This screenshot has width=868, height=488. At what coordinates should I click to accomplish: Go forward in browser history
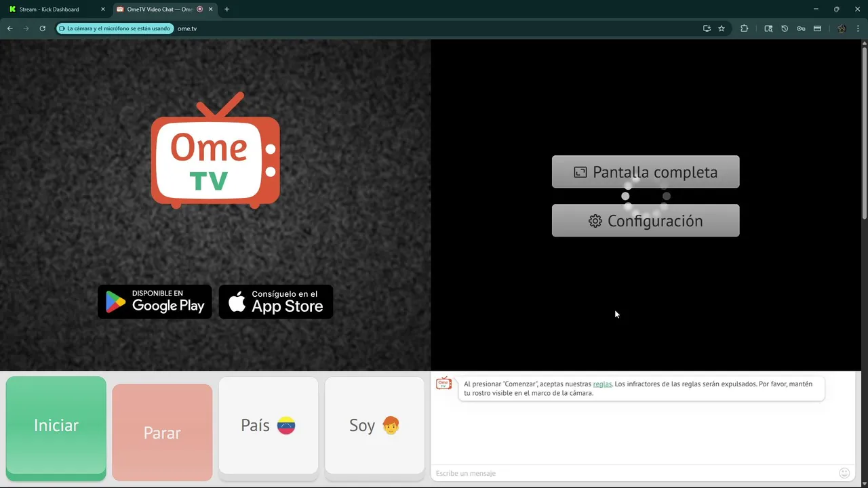[26, 28]
